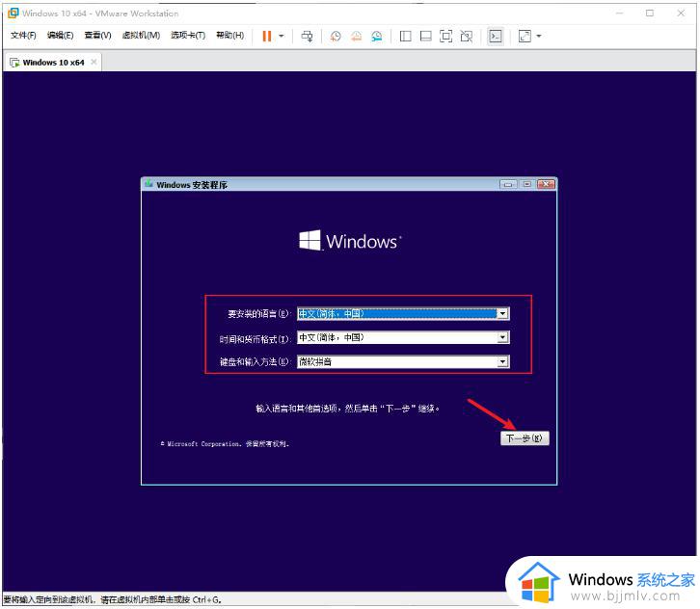Toggle the thumbnail bar view icon
Viewport: 700px width, 609px height.
click(x=426, y=37)
